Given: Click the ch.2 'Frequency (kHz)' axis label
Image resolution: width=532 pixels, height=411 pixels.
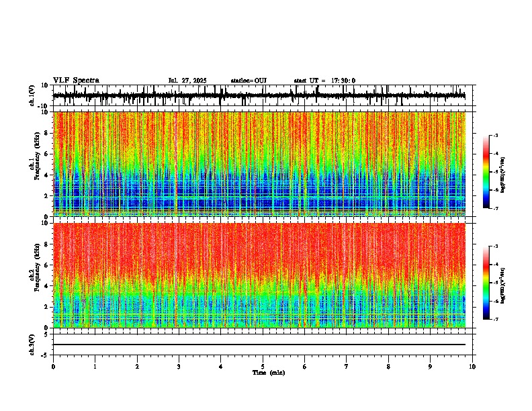Looking at the screenshot, I should click(x=37, y=267).
